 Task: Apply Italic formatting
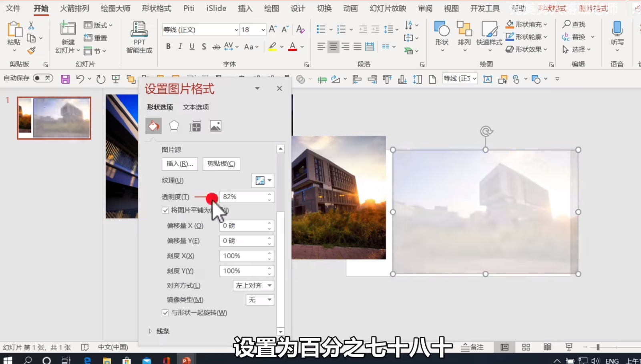point(180,46)
